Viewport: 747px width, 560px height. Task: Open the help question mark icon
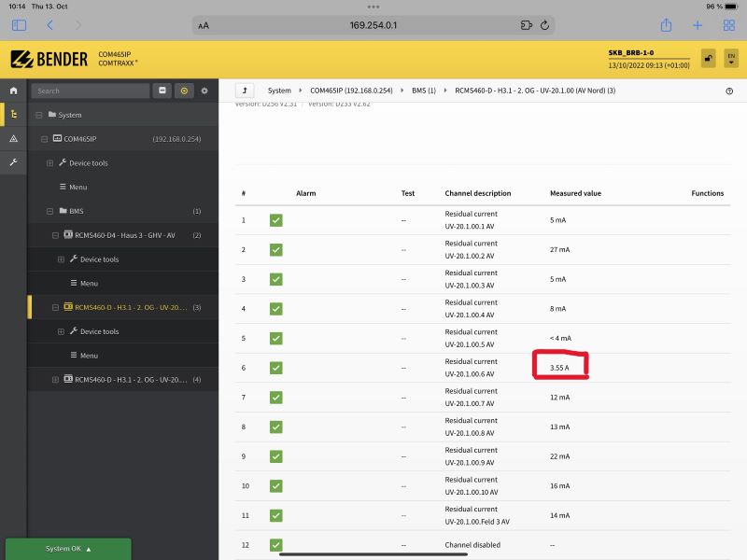click(729, 91)
